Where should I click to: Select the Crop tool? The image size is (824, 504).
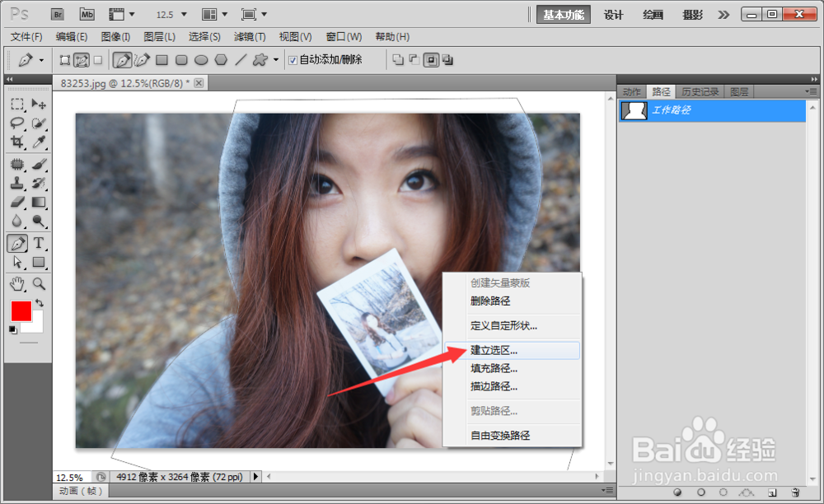click(x=17, y=142)
